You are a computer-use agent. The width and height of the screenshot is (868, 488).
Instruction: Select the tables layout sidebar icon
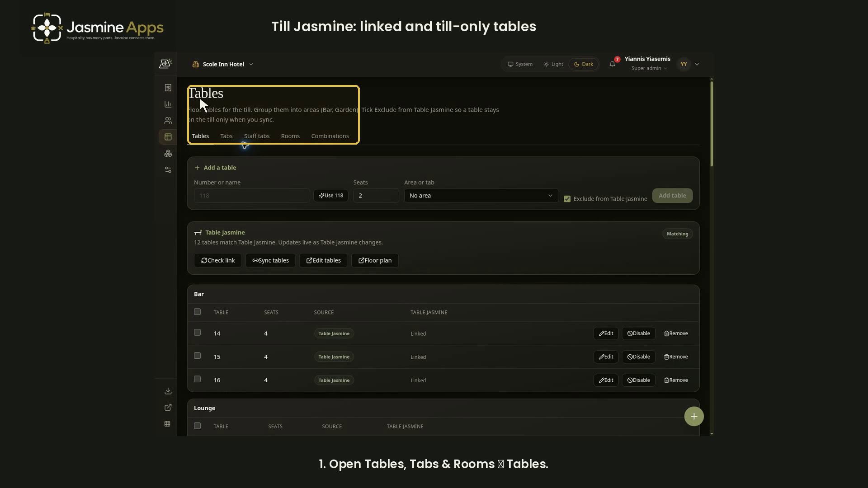point(168,137)
